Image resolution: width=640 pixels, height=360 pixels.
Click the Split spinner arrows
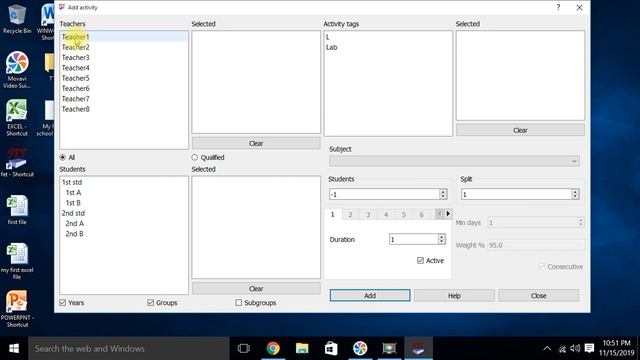point(575,194)
